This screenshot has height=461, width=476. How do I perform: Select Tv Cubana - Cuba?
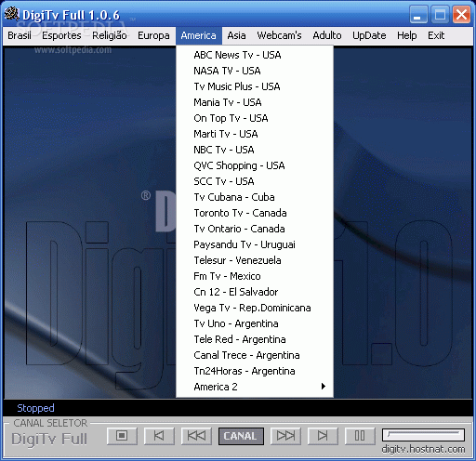pyautogui.click(x=255, y=197)
